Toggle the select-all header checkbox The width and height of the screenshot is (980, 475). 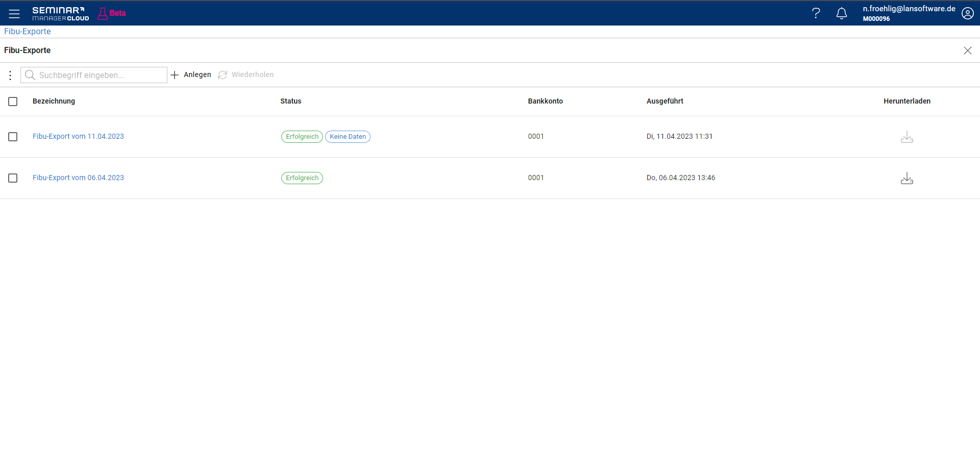coord(13,102)
